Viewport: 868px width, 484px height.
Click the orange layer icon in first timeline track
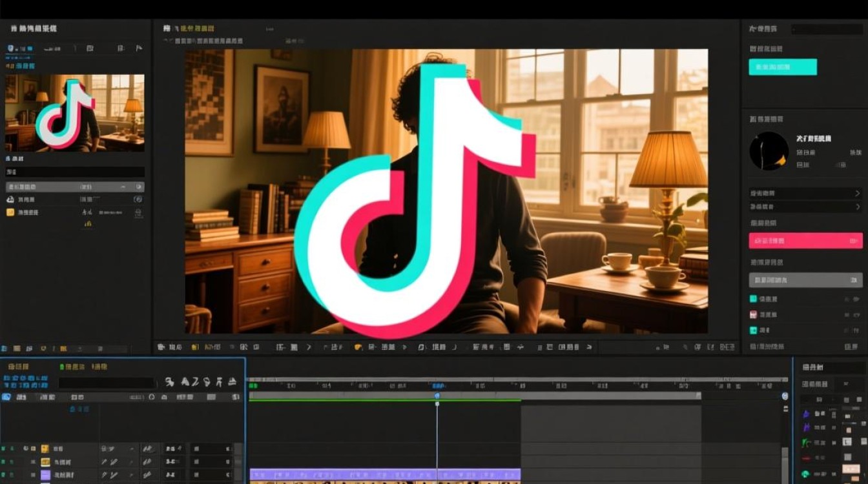[x=45, y=449]
